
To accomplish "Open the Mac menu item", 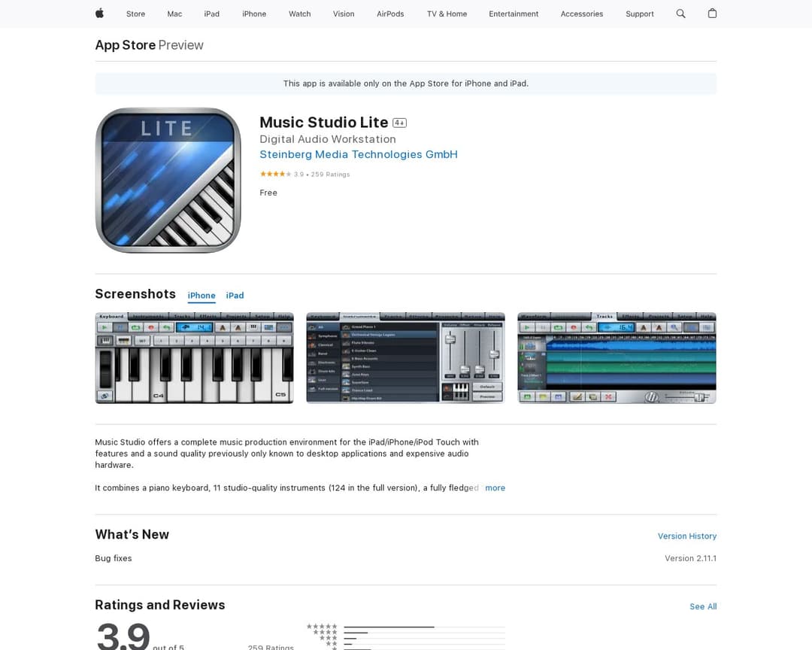I will (174, 14).
